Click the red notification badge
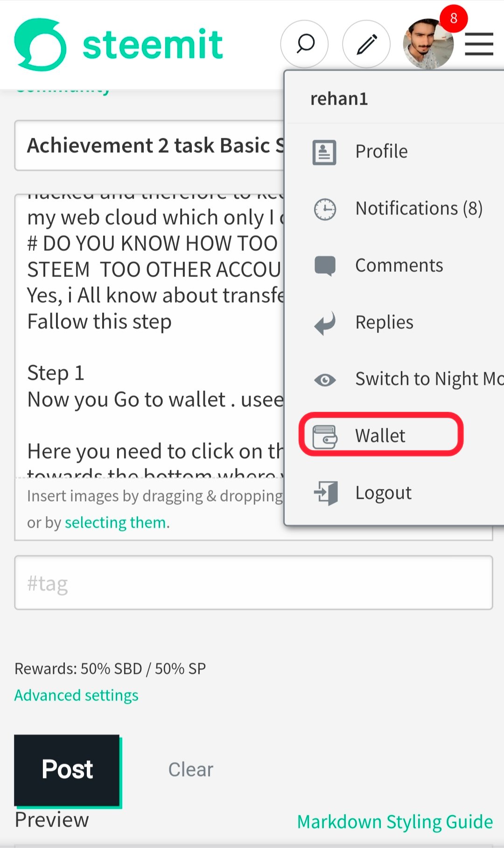 (453, 19)
